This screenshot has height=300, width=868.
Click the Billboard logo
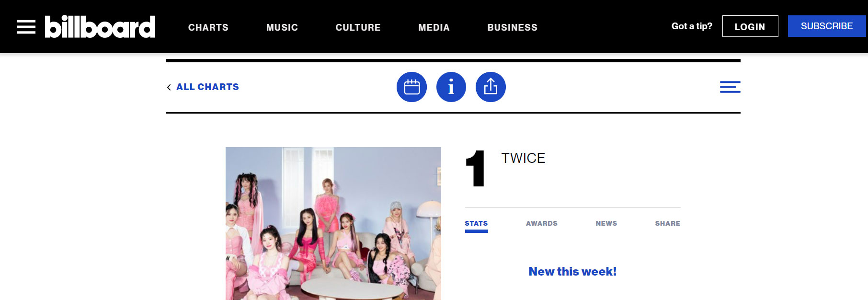tap(100, 26)
